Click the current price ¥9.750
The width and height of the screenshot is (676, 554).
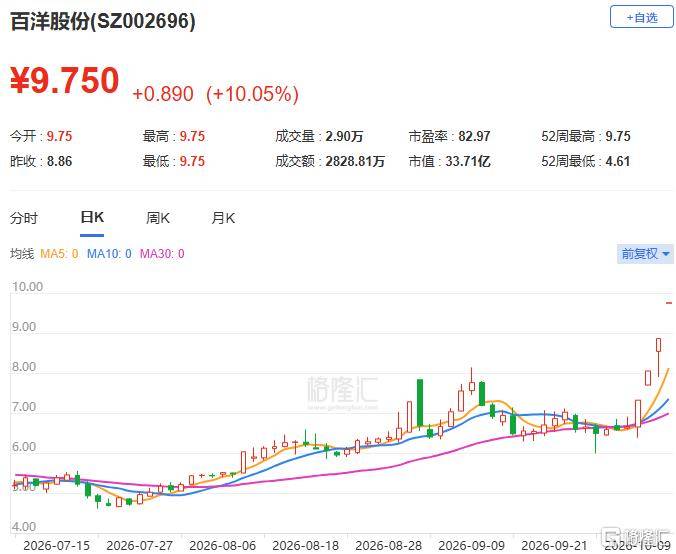tap(64, 80)
